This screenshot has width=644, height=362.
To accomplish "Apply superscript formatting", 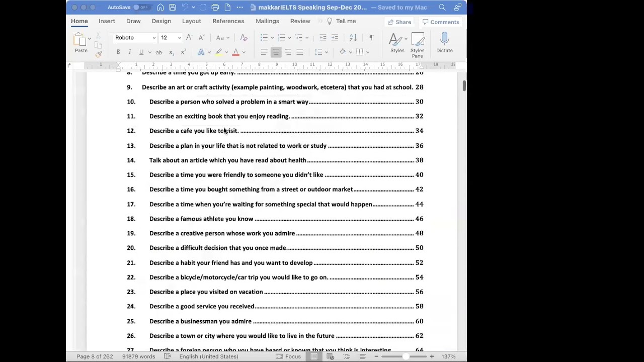I will pyautogui.click(x=183, y=52).
